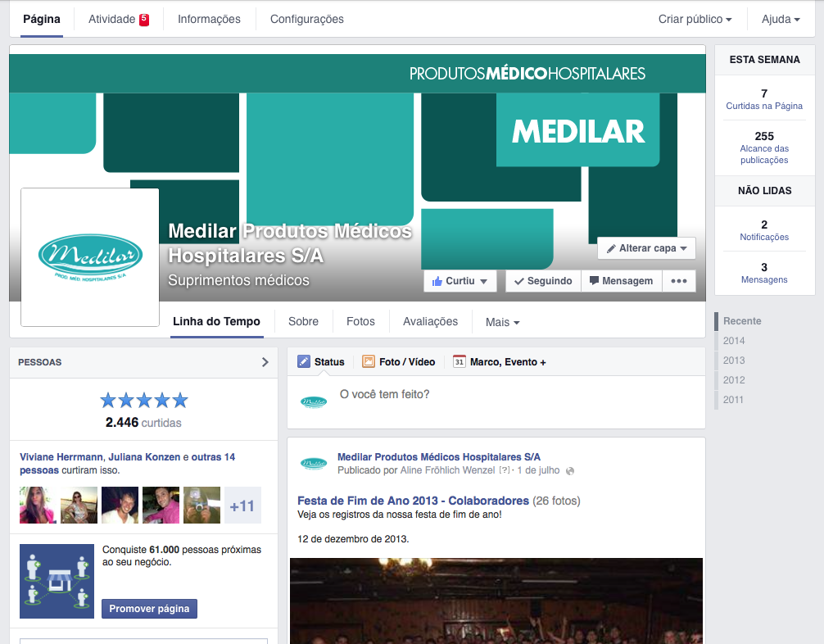Open the third liker's profile photo

120,505
